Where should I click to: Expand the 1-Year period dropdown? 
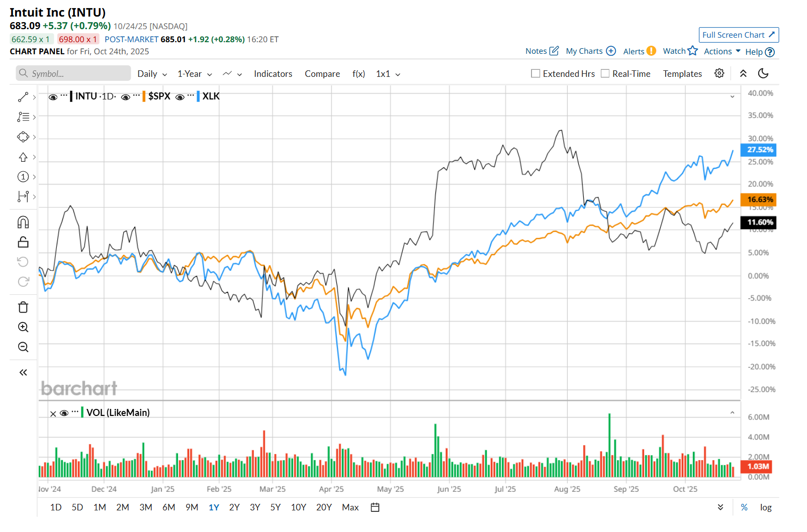coord(195,74)
